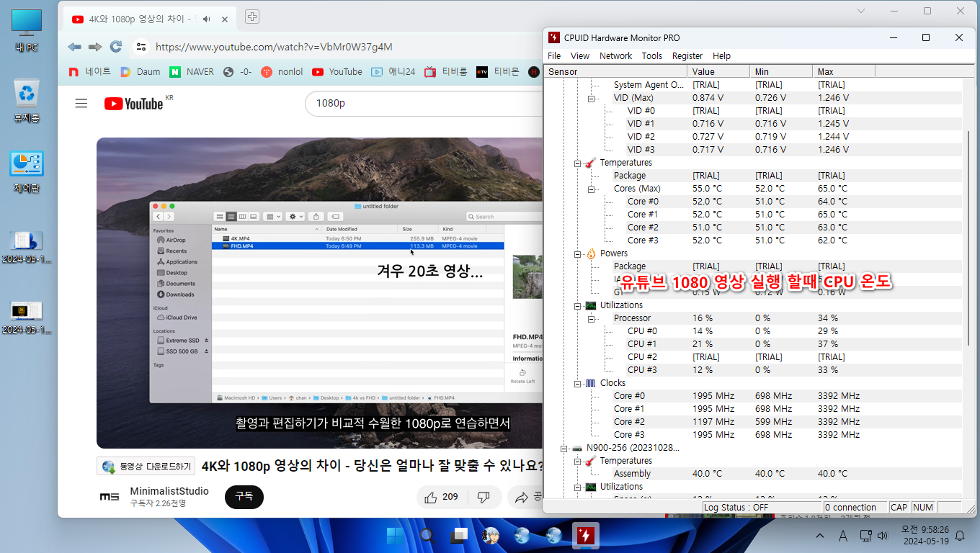Open the Windows Start button
Viewport: 980px width, 553px height.
pyautogui.click(x=396, y=536)
